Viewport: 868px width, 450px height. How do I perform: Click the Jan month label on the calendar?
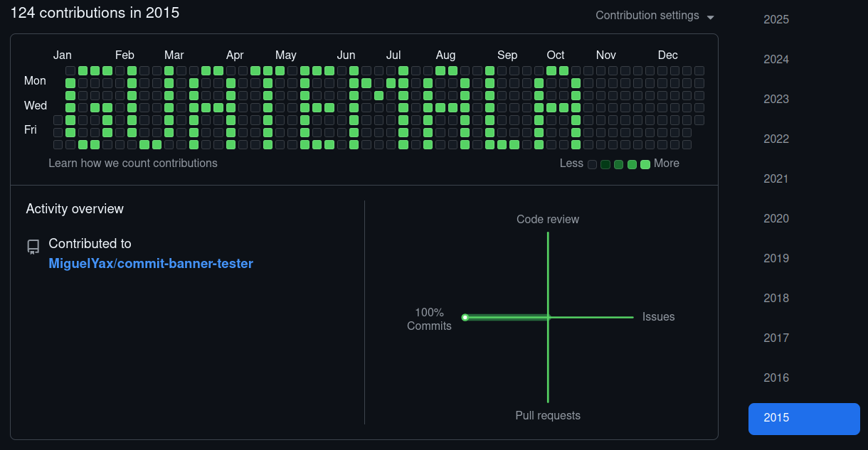[63, 55]
